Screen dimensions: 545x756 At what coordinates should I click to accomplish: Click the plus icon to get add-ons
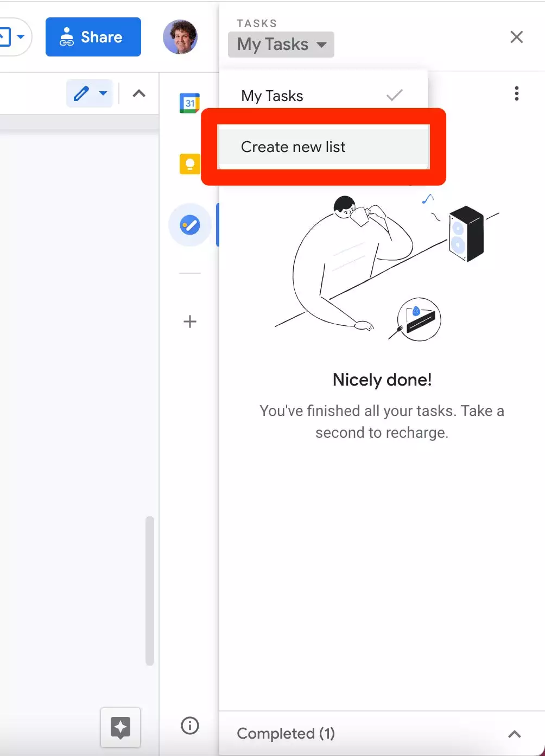(x=189, y=322)
